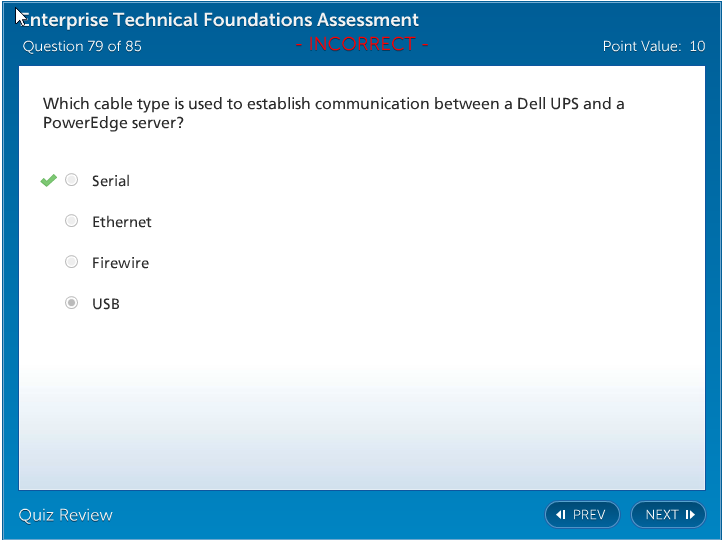Click the Quiz Review label
This screenshot has width=725, height=540.
(x=66, y=515)
